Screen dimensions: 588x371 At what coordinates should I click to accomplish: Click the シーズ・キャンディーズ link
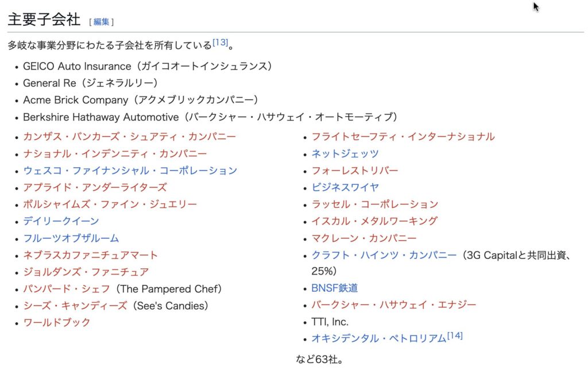[x=75, y=306]
